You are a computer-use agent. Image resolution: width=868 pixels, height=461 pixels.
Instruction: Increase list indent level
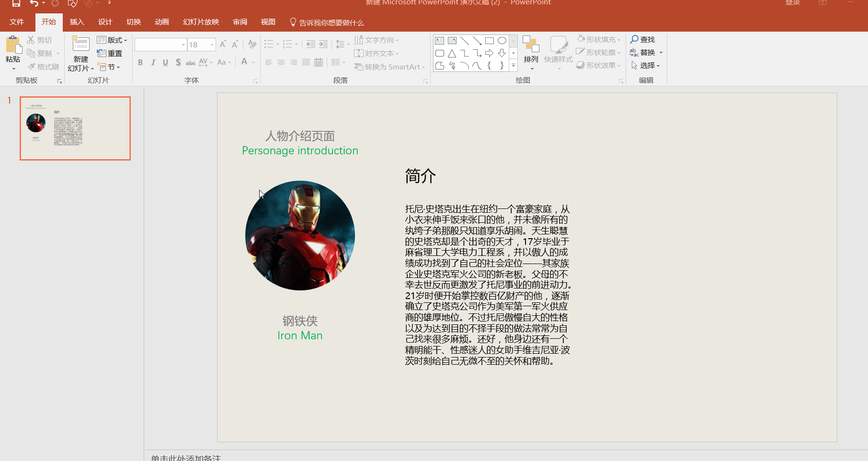pyautogui.click(x=323, y=45)
